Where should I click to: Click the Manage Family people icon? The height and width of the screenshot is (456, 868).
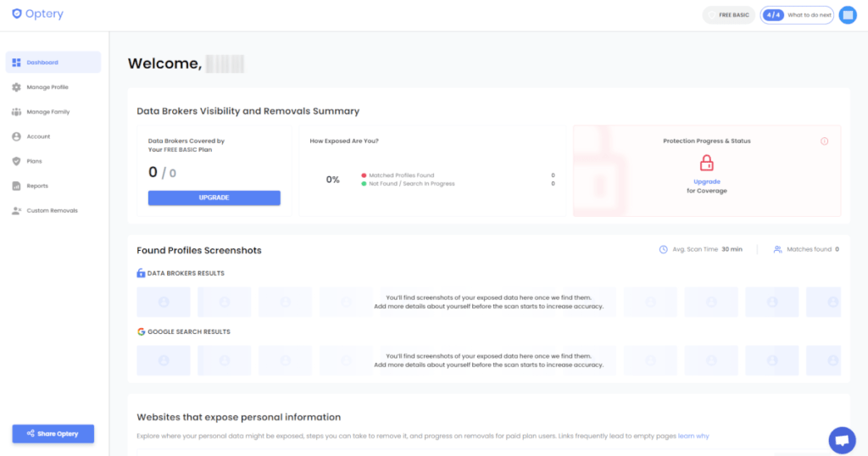coord(17,112)
